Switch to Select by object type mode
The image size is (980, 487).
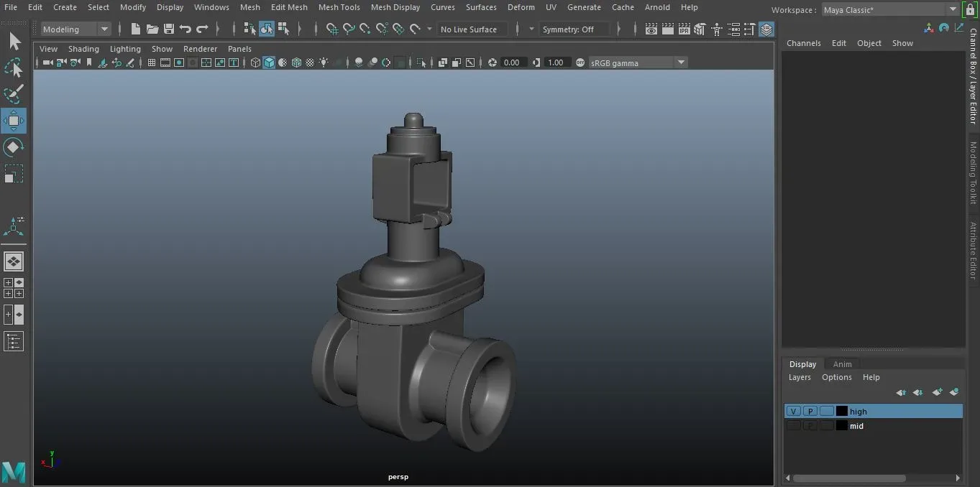pos(267,29)
